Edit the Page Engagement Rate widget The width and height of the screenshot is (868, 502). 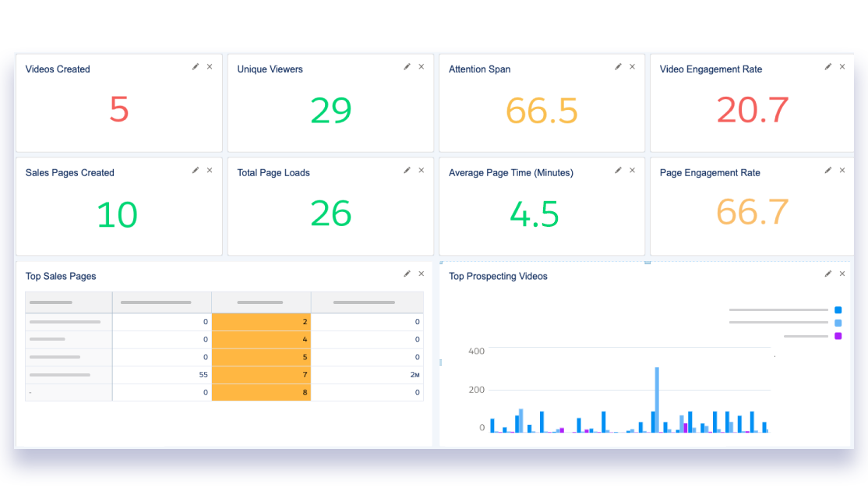click(x=827, y=169)
